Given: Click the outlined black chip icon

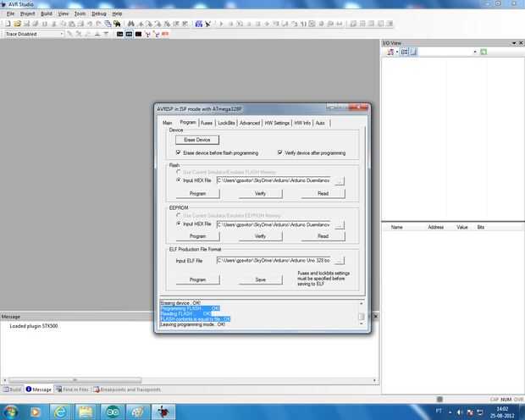Looking at the screenshot, I should click(129, 34).
